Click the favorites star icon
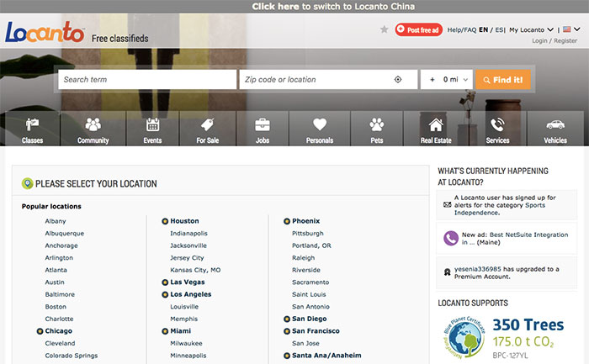The image size is (589, 364). coord(384,29)
